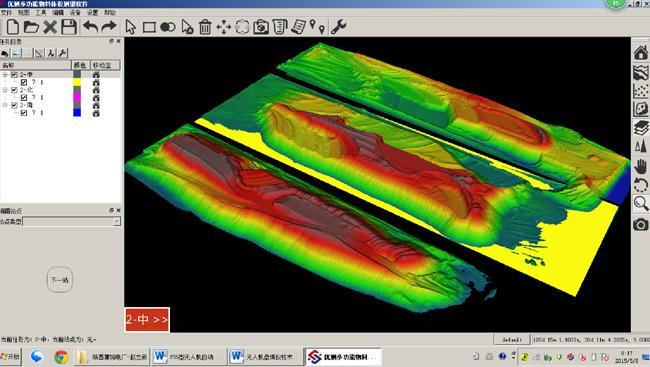Click the new file icon in the toolbar
Image resolution: width=650 pixels, height=367 pixels.
click(12, 27)
